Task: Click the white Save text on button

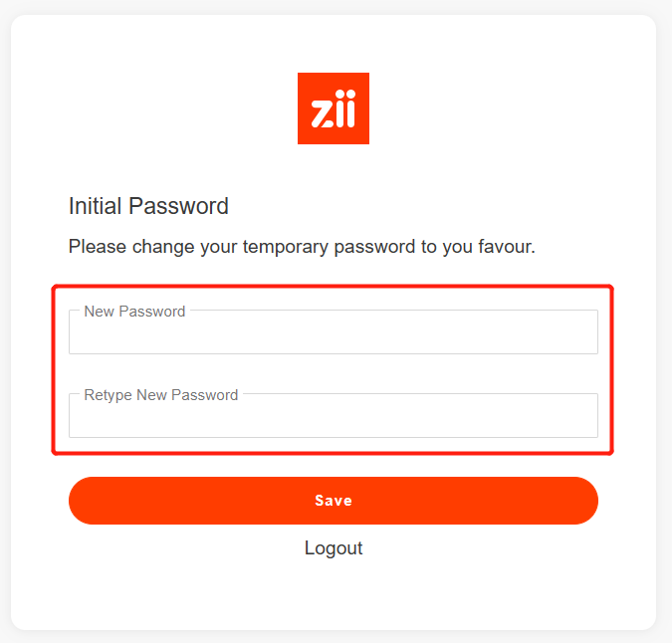Action: 334,501
